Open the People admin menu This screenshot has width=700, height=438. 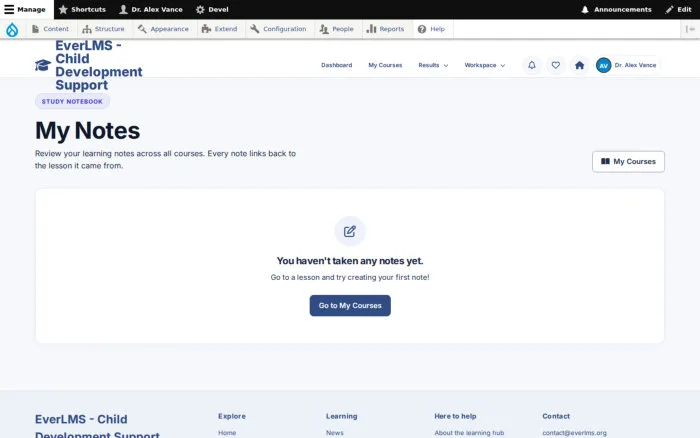click(x=337, y=29)
